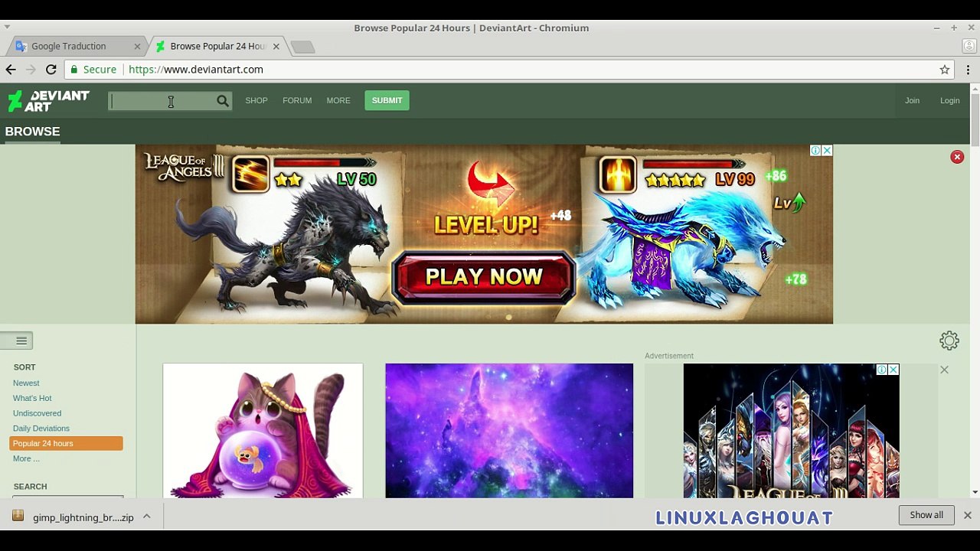
Task: Expand download item options arrow
Action: click(146, 517)
